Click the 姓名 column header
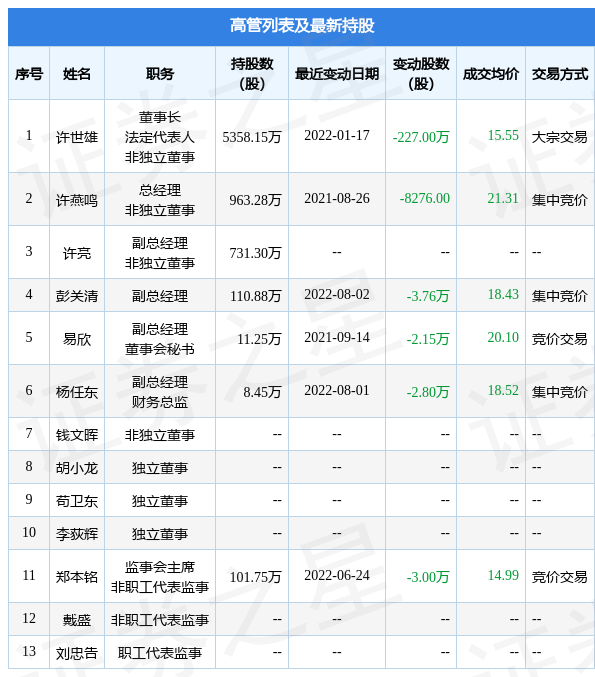 pyautogui.click(x=77, y=74)
